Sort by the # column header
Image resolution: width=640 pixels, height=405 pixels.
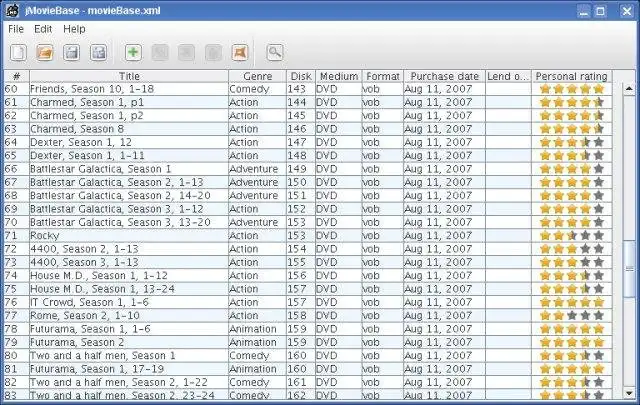17,76
